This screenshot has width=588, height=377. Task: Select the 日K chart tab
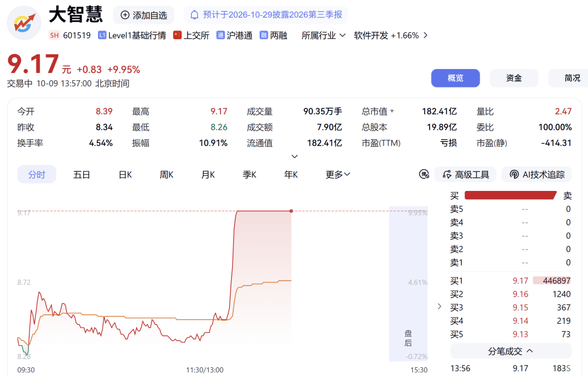(x=125, y=175)
